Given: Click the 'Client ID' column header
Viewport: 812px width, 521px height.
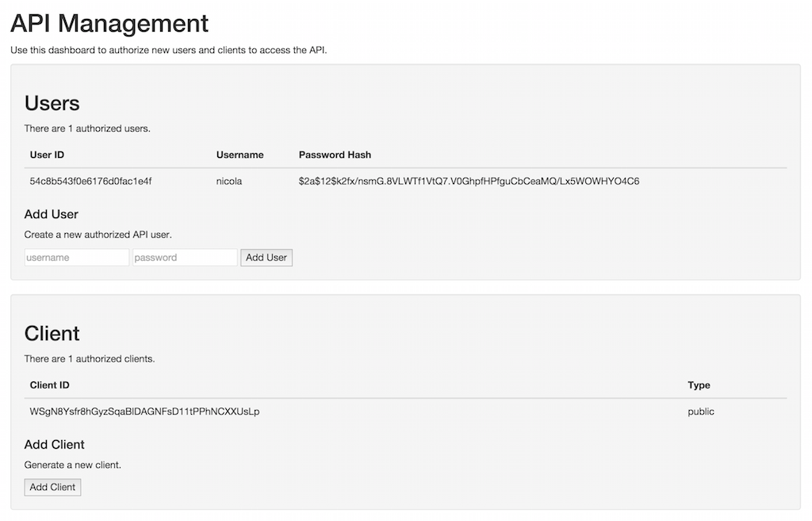Looking at the screenshot, I should (50, 385).
